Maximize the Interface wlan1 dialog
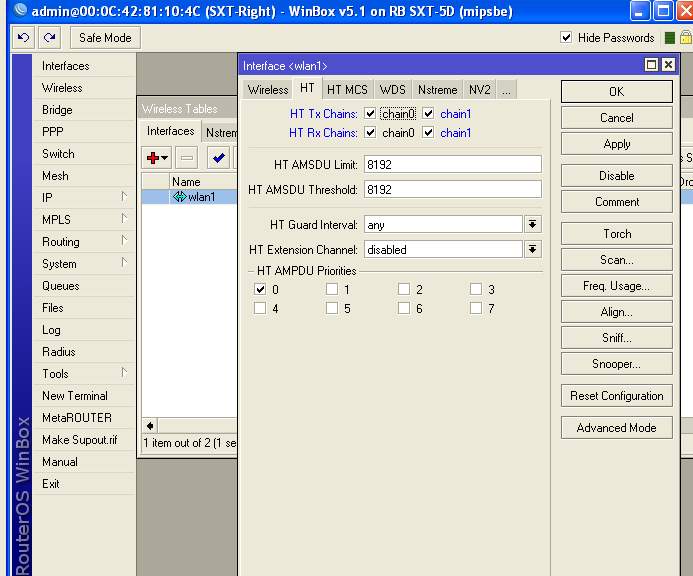The image size is (693, 576). [x=651, y=65]
